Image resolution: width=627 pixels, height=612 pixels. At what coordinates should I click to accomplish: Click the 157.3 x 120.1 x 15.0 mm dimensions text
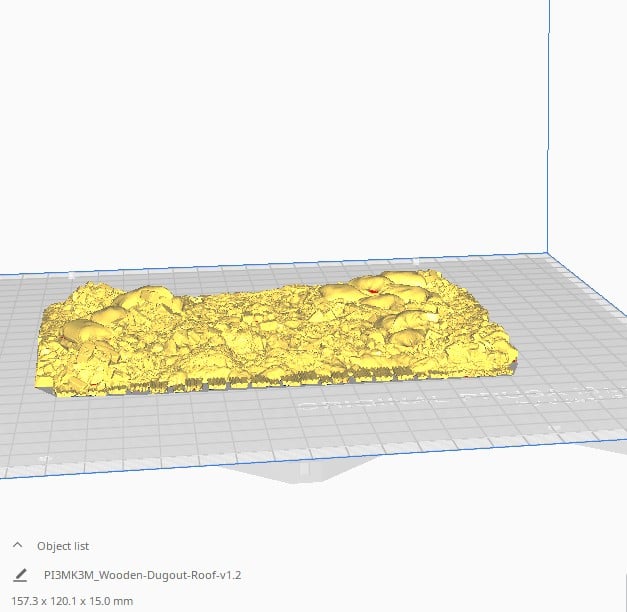(x=72, y=601)
